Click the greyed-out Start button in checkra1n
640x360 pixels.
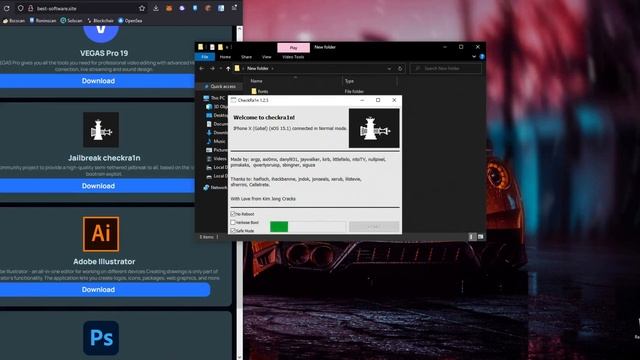pyautogui.click(x=374, y=227)
